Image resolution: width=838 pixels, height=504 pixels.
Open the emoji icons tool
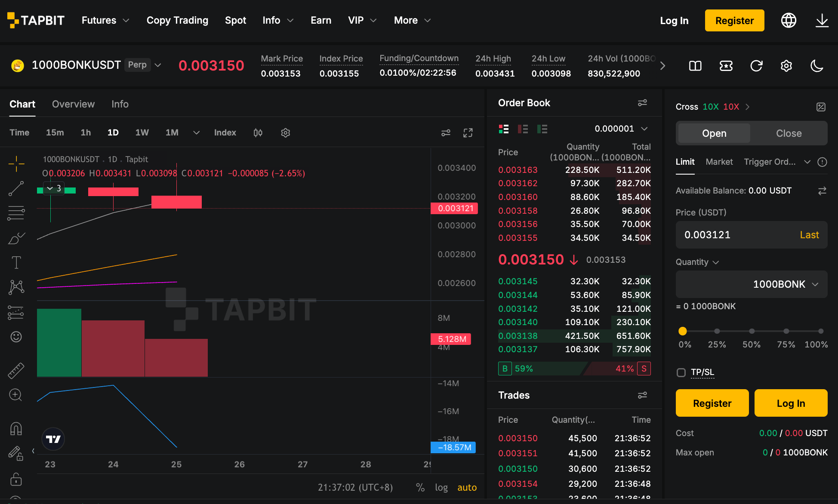click(x=16, y=337)
